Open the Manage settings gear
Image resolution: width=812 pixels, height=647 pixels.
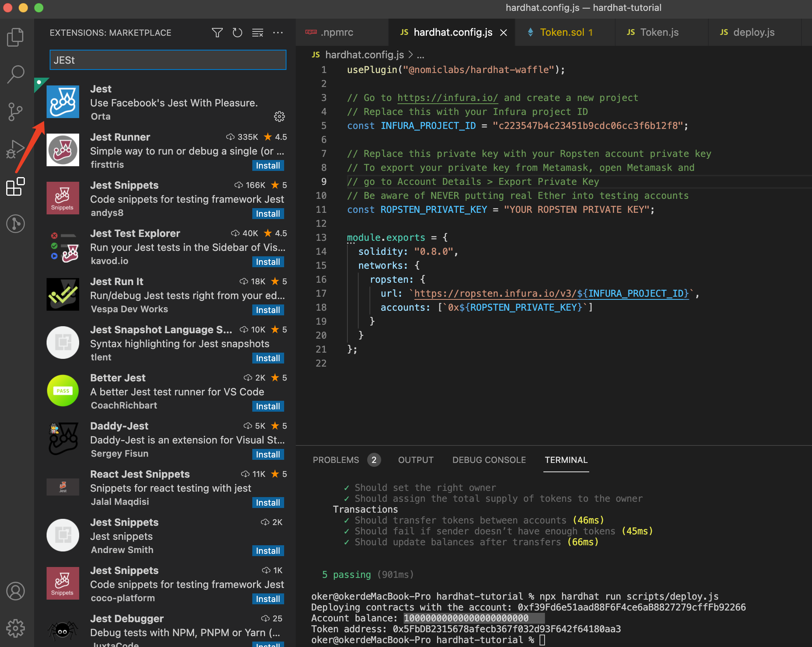pos(16,628)
